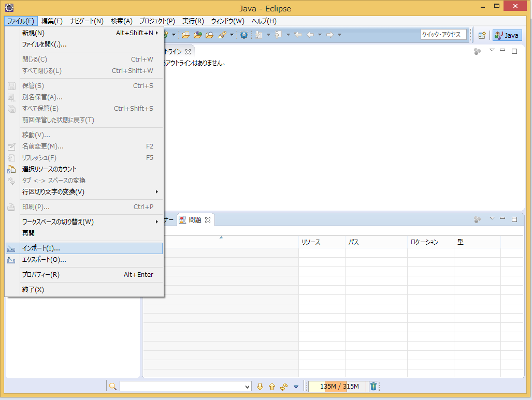532x400 pixels.
Task: Open the ナビゲート(N) menu
Action: pos(87,21)
